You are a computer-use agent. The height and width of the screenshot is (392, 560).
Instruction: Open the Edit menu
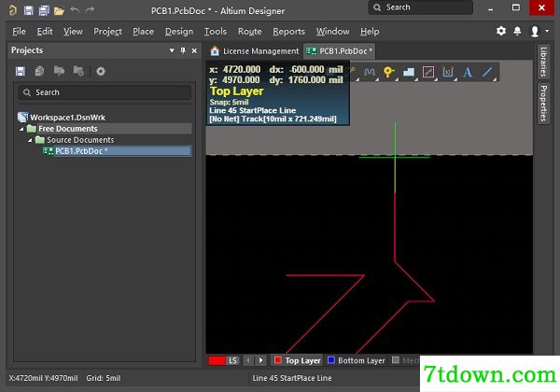click(x=45, y=32)
